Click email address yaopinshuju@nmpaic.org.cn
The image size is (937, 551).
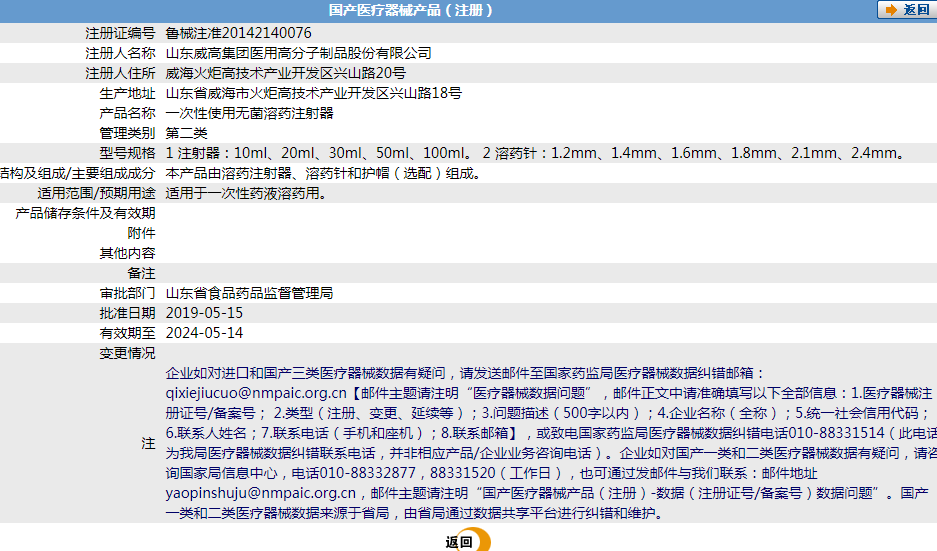261,493
